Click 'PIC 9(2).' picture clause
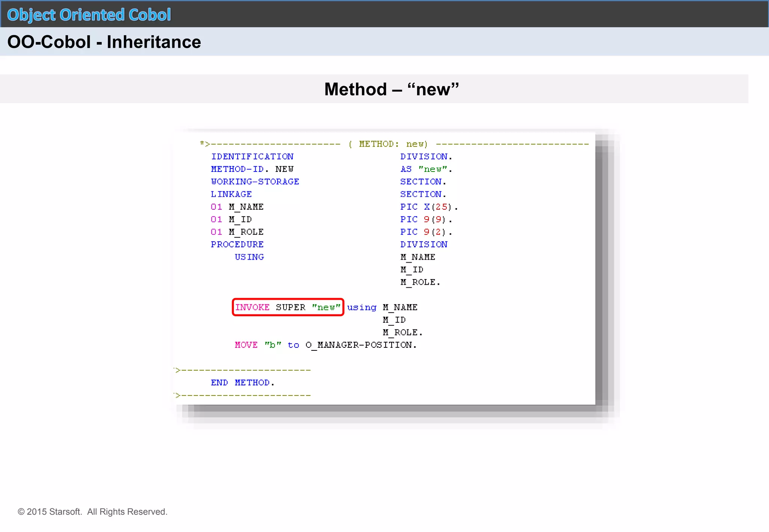 click(426, 232)
